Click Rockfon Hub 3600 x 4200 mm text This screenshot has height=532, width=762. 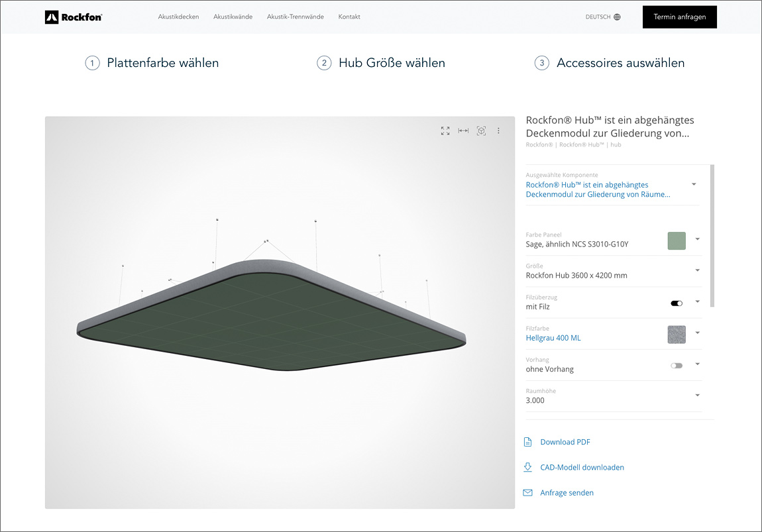tap(576, 276)
